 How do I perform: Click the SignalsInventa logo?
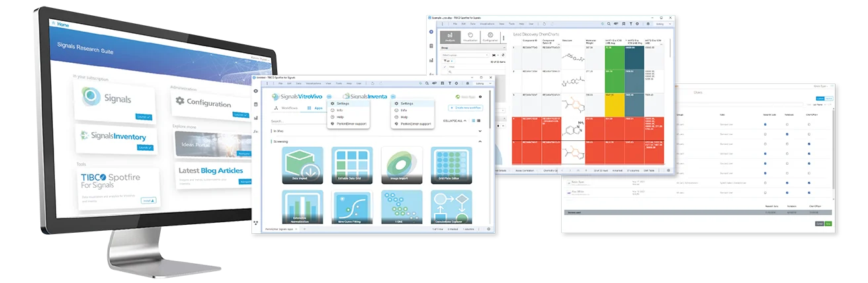(x=365, y=97)
